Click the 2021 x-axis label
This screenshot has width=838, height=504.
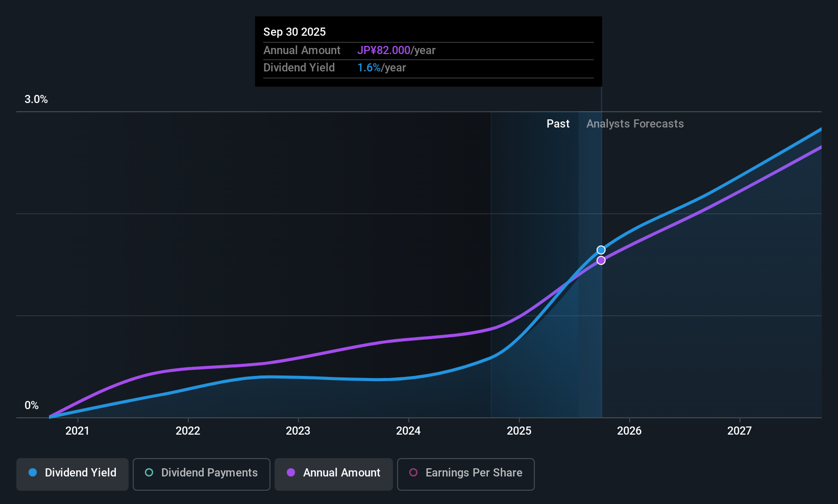point(78,431)
